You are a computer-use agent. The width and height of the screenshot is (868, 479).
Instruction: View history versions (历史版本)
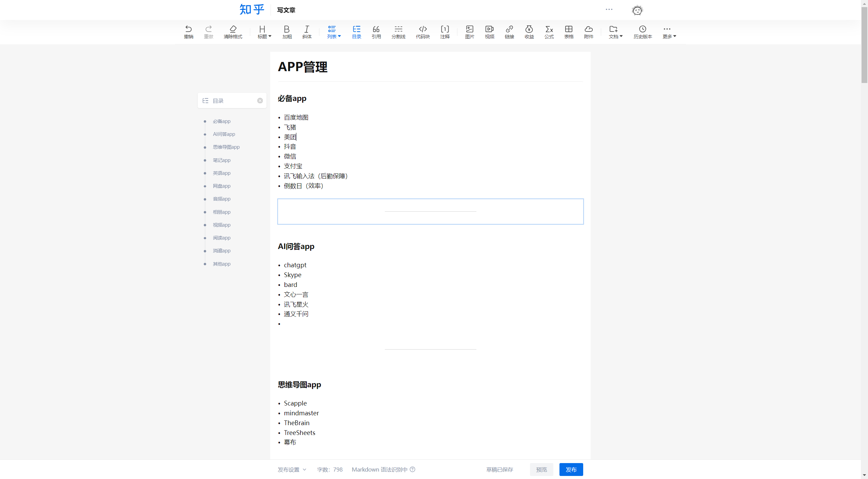[x=643, y=32]
